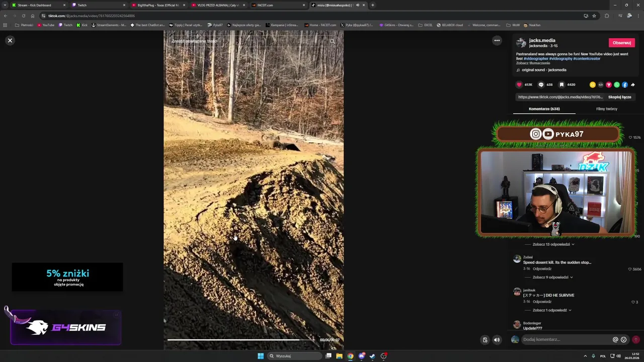Click the yellow repost icon
The width and height of the screenshot is (644, 362).
tap(592, 84)
